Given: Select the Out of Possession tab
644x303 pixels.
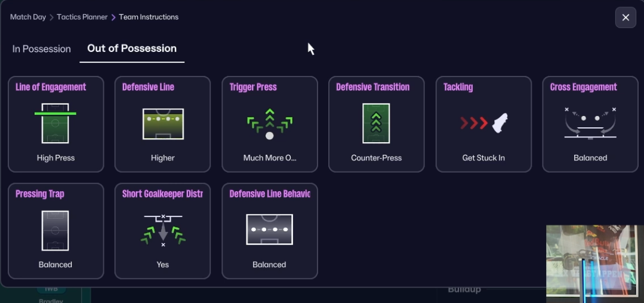Looking at the screenshot, I should click(x=132, y=48).
